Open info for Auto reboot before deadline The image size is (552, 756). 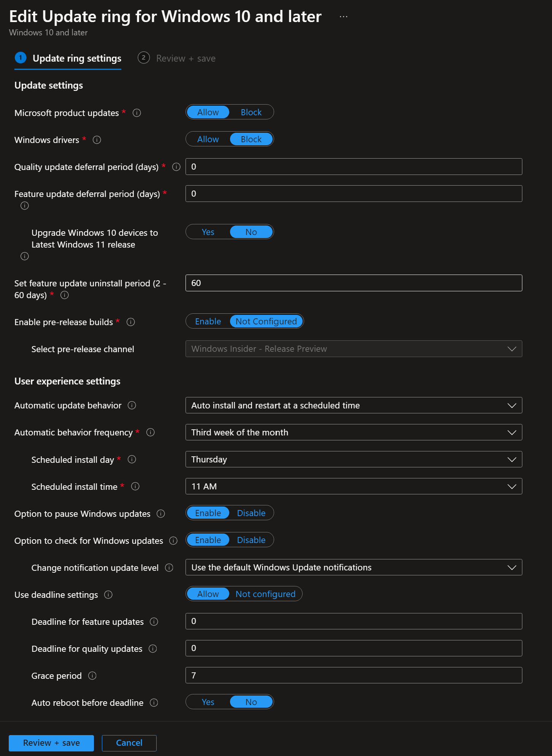tap(154, 703)
